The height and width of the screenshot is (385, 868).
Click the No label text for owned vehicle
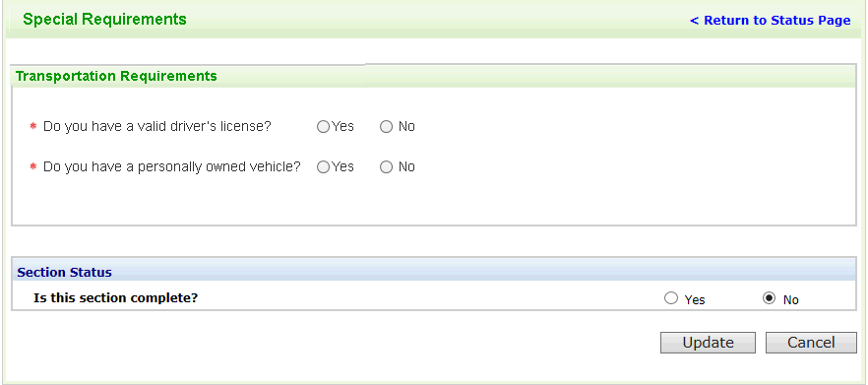[406, 167]
